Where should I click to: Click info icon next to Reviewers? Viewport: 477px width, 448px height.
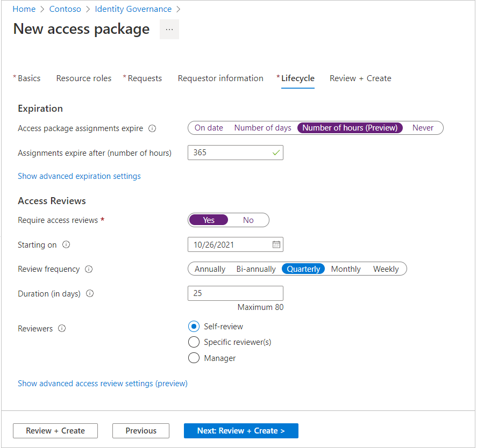[x=62, y=329]
